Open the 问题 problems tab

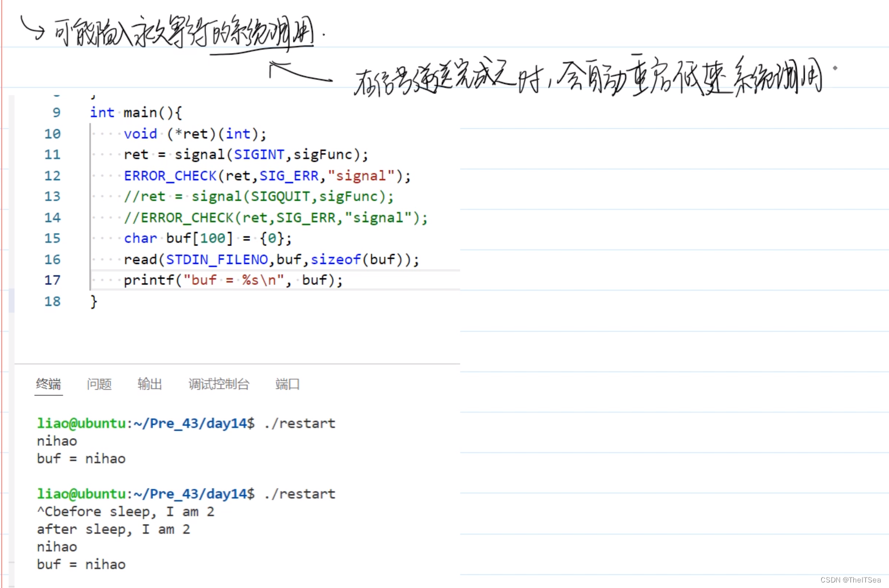(x=99, y=384)
